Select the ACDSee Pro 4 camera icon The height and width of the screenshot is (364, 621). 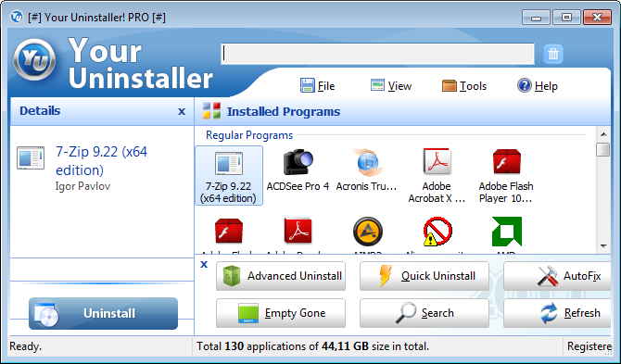point(298,162)
